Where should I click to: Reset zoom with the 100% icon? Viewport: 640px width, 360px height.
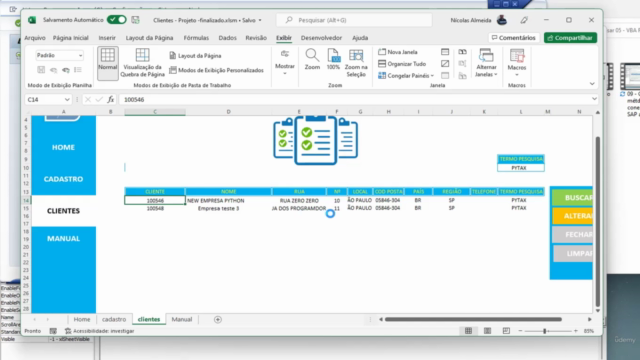point(333,60)
